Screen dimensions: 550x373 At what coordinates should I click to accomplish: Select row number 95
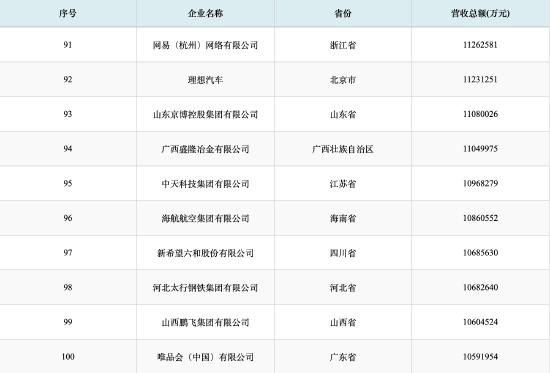click(68, 184)
